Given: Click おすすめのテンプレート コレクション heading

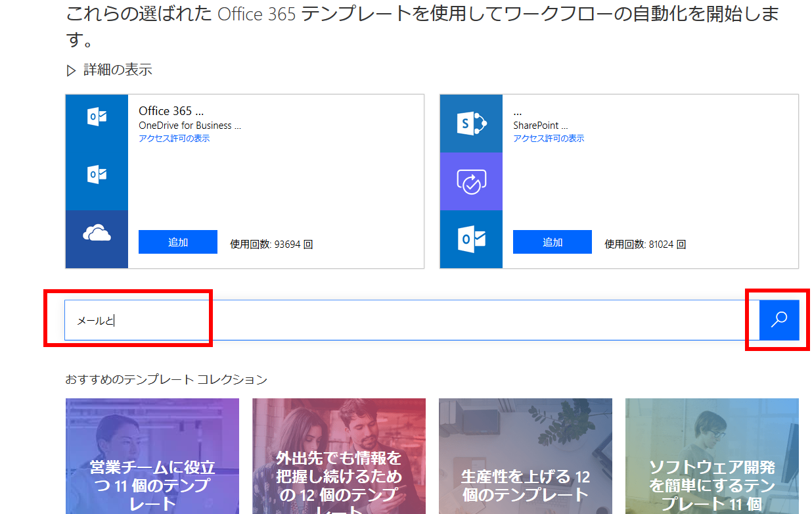Looking at the screenshot, I should click(x=166, y=379).
